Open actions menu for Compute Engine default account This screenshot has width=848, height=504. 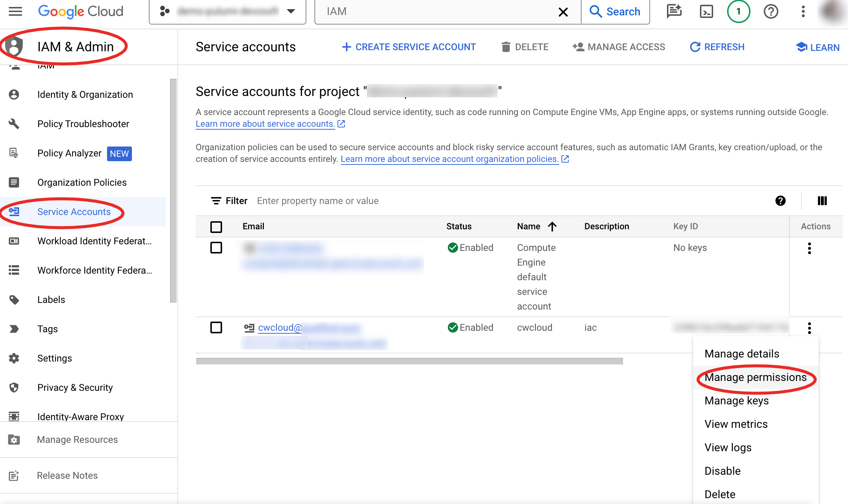(x=809, y=248)
